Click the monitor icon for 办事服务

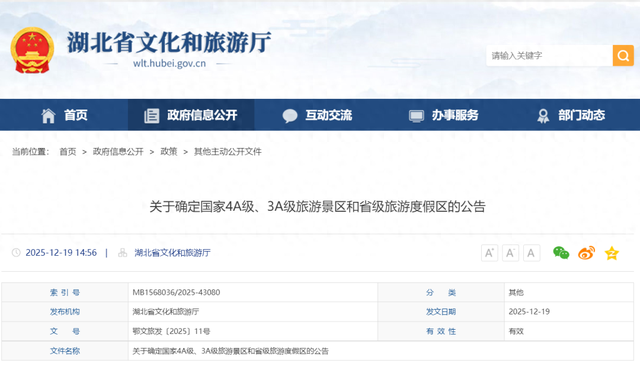416,116
